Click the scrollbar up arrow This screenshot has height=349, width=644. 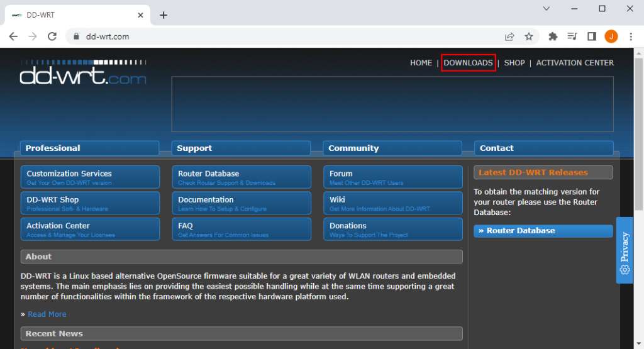(x=639, y=53)
